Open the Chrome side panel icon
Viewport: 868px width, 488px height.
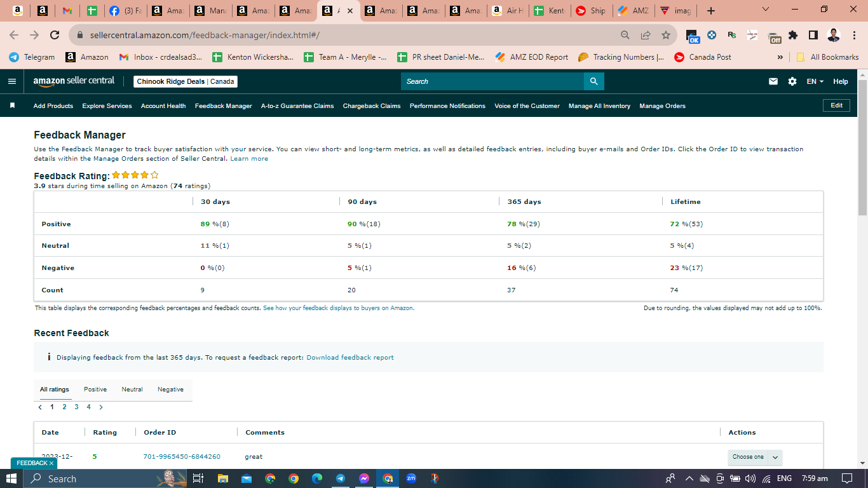pyautogui.click(x=813, y=35)
